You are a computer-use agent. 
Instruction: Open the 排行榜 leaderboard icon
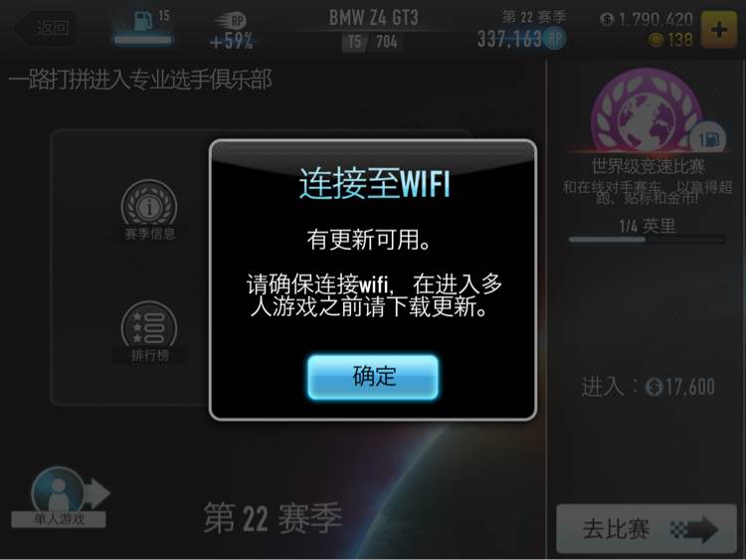click(x=149, y=331)
